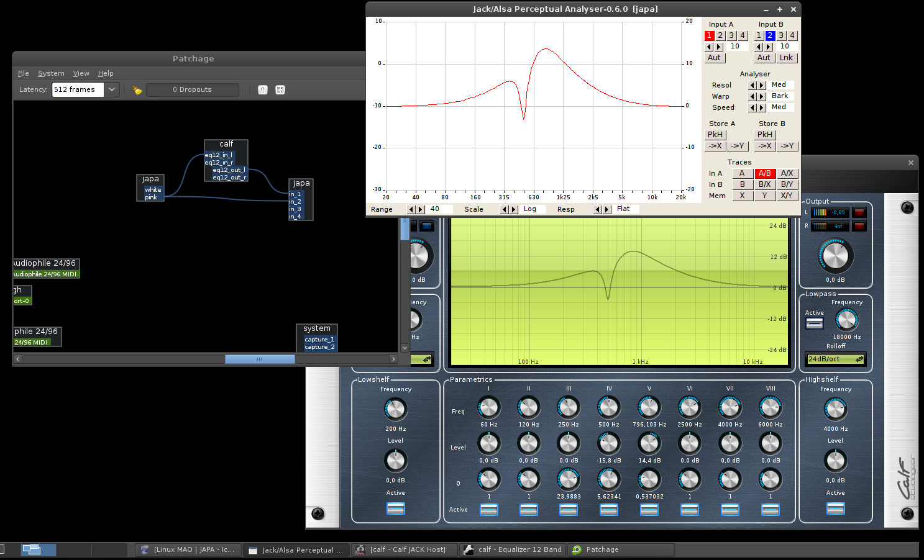Image resolution: width=924 pixels, height=560 pixels.
Task: Disable the Highshelf Active switch
Action: tap(835, 508)
